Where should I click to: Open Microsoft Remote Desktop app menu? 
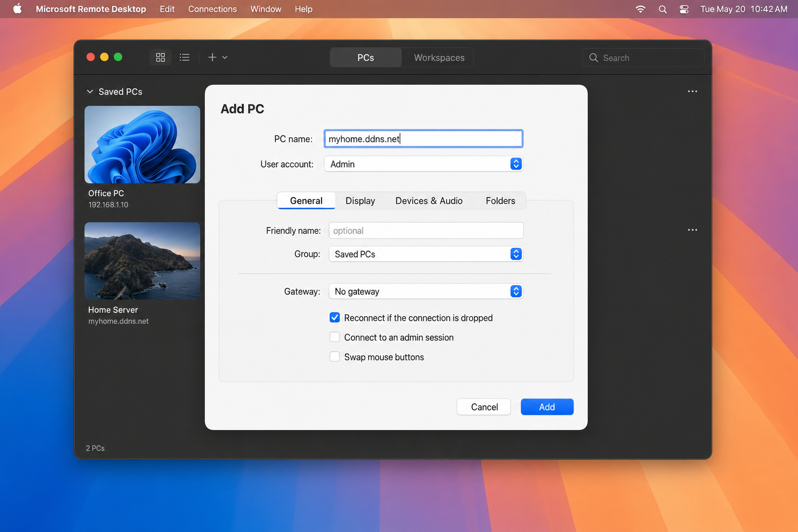(x=91, y=9)
